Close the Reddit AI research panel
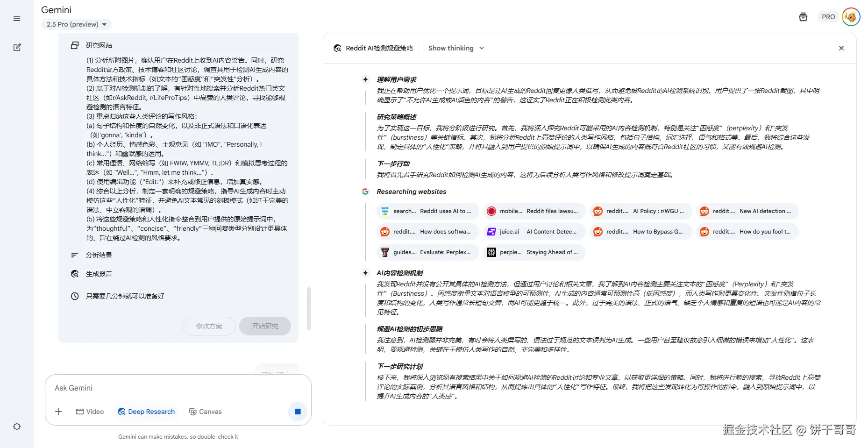The height and width of the screenshot is (448, 868). 841,48
